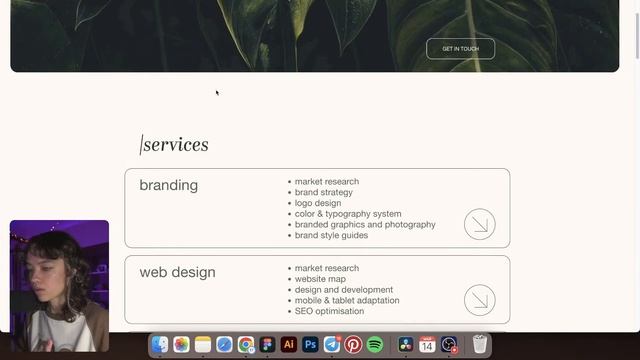Switch to Google Chrome in the dock
The width and height of the screenshot is (640, 360).
pos(246,344)
